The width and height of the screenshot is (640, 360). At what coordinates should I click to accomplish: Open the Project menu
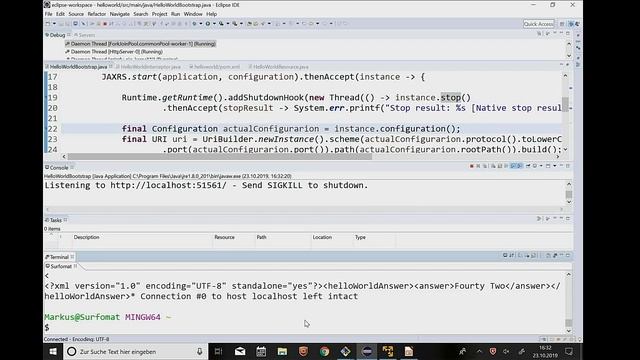point(160,14)
